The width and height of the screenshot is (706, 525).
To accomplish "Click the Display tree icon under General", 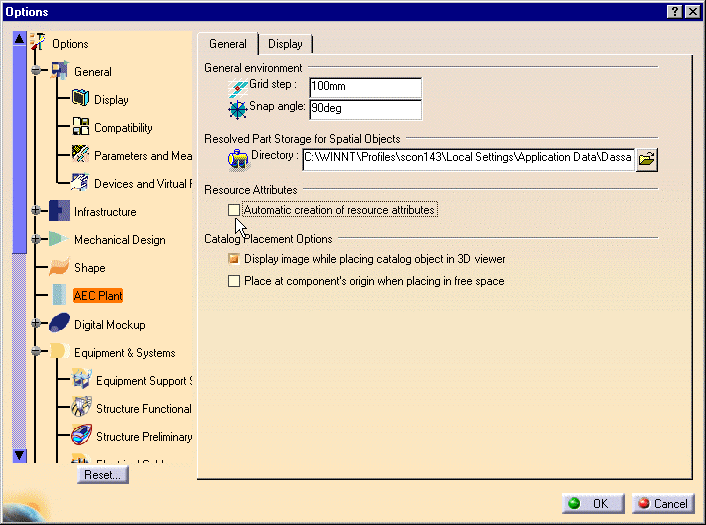I will point(81,100).
